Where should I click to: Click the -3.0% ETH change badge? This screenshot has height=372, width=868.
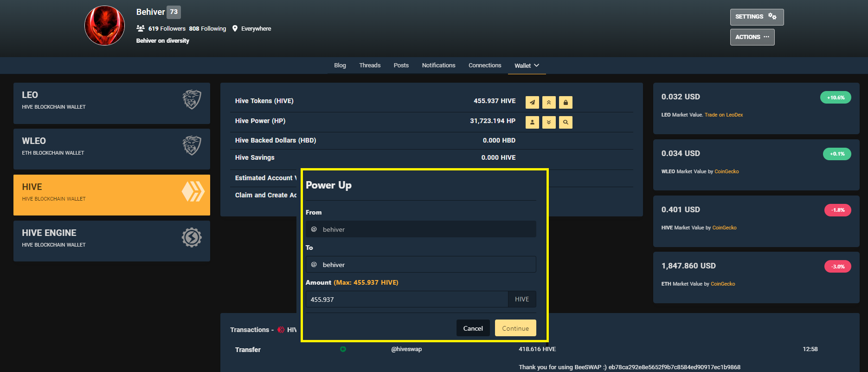[x=838, y=266]
